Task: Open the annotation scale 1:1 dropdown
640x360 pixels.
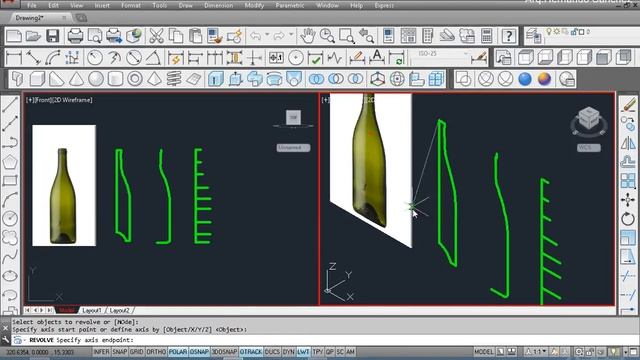Action: click(x=536, y=352)
